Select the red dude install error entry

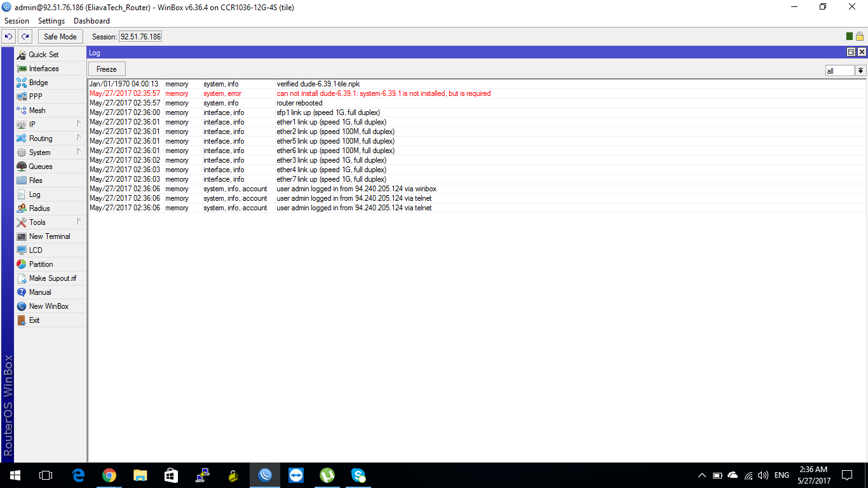coord(477,93)
